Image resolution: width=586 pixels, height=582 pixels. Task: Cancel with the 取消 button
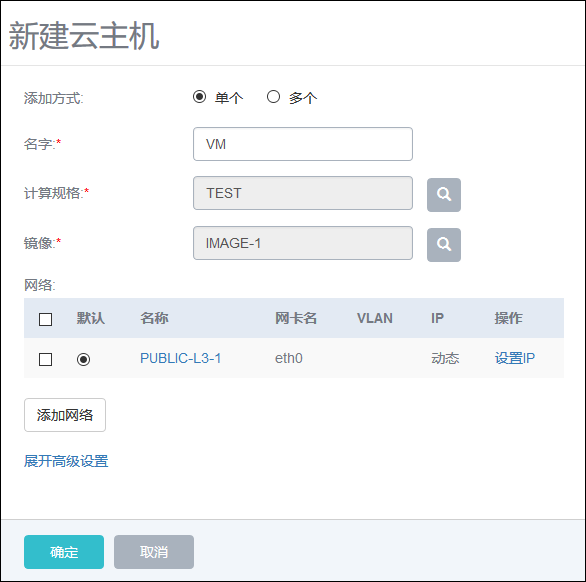tap(154, 552)
